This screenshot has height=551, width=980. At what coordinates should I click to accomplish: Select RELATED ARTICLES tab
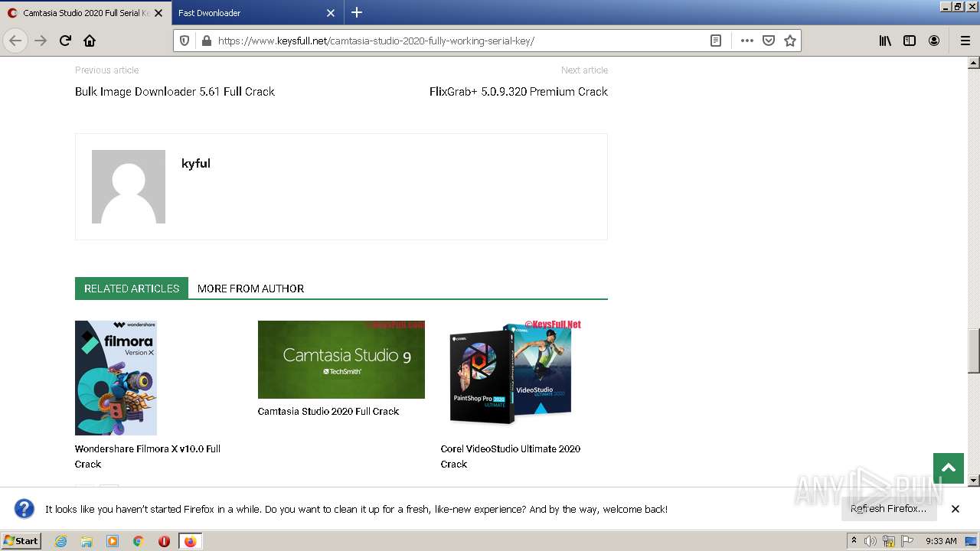tap(132, 289)
